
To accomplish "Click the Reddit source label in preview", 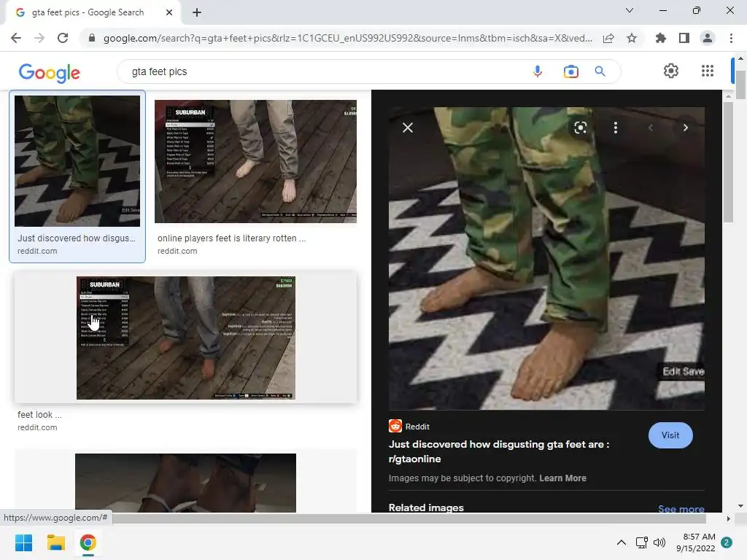I will tap(417, 427).
